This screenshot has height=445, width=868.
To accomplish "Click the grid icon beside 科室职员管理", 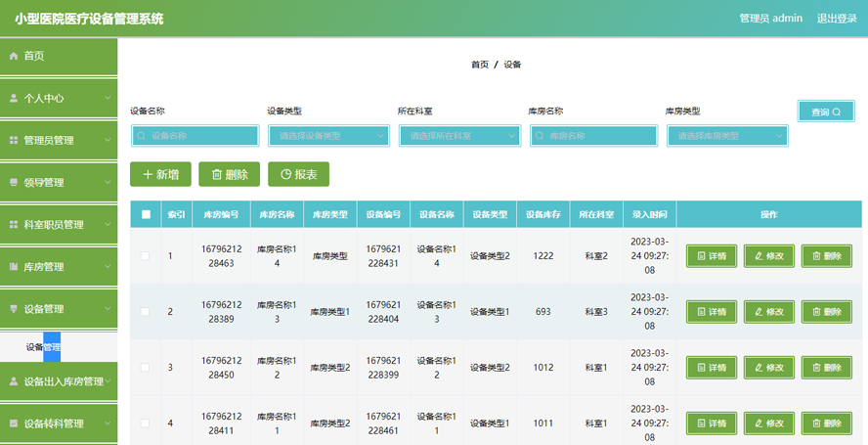I will pos(14,224).
